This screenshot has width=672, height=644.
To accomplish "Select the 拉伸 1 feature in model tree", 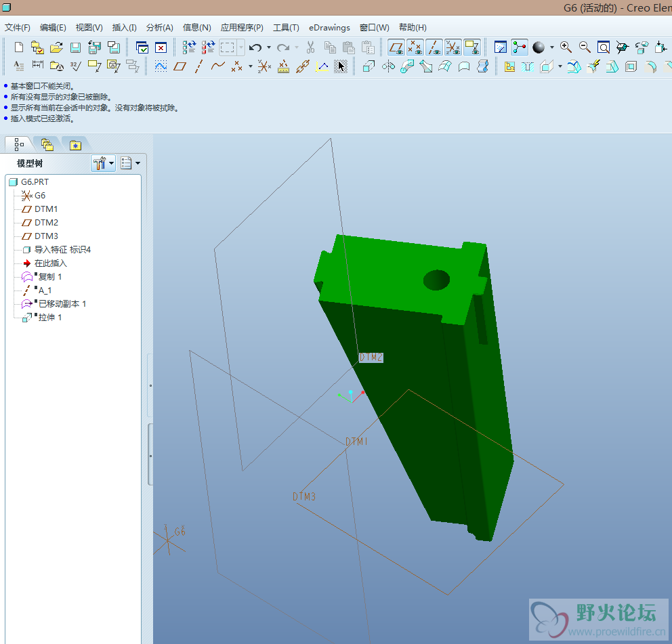I will (x=49, y=318).
